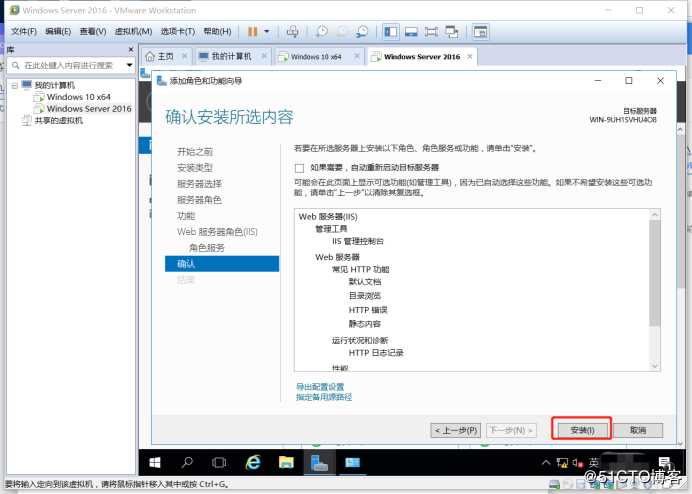Click the 指定备用源路径 link
692x494 pixels.
(x=324, y=397)
